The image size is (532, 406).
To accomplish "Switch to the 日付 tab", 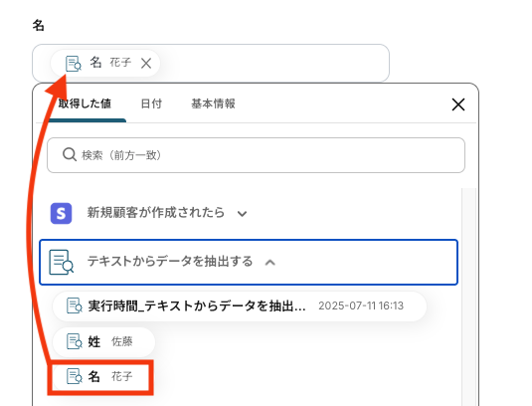I will pos(151,103).
